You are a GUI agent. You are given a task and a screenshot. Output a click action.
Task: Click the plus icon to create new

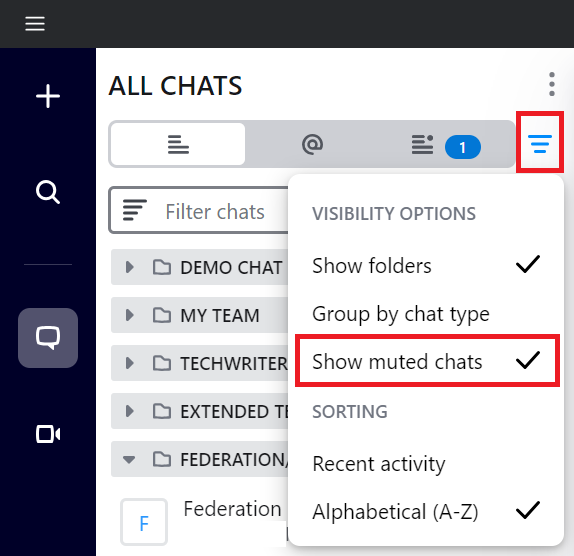click(x=48, y=96)
